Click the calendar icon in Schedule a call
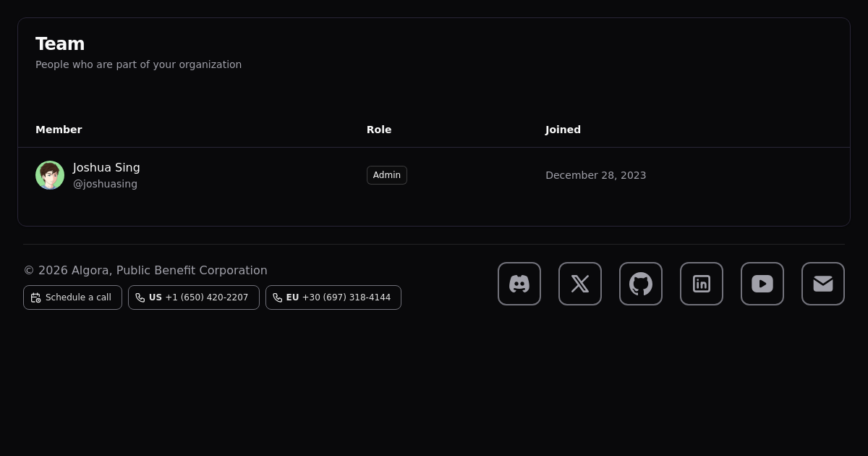 [35, 297]
